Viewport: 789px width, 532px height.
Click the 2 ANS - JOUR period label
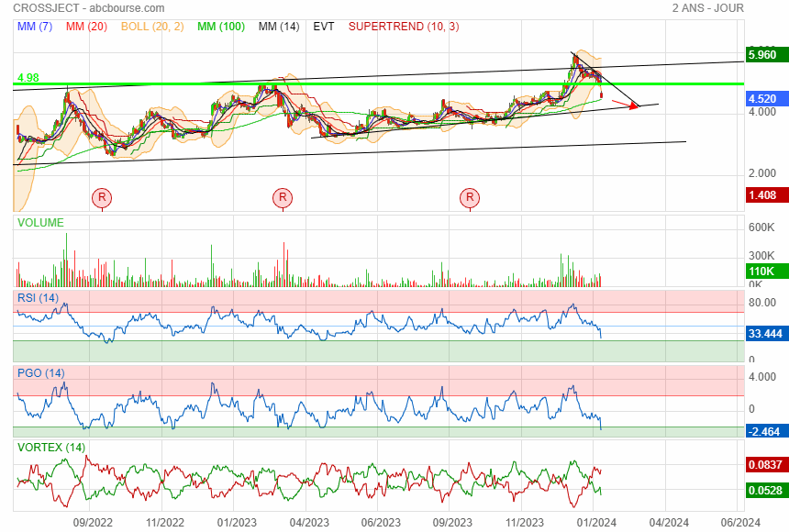(708, 8)
